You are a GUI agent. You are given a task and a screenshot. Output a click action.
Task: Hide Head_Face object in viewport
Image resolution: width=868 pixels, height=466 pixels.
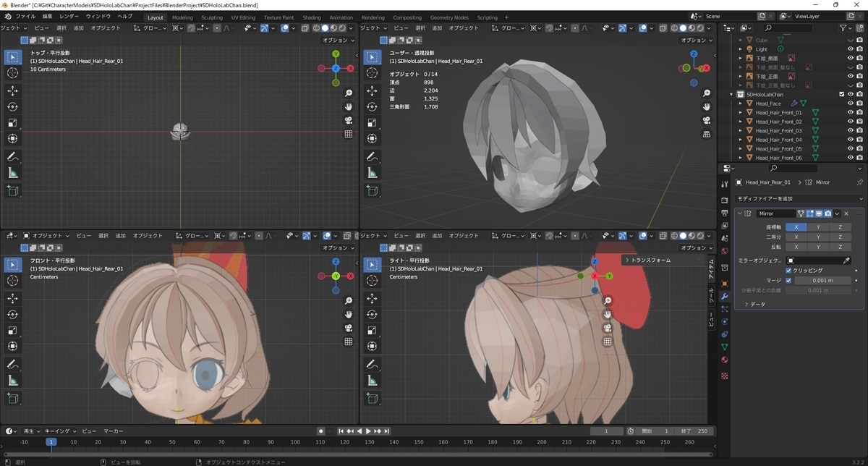tap(850, 103)
